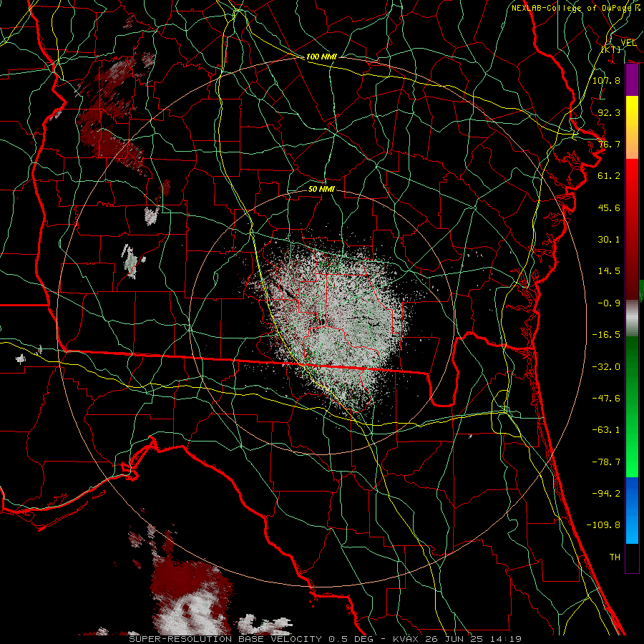This screenshot has width=644, height=644.
Task: Click the VEL legend title
Action: tap(628, 43)
